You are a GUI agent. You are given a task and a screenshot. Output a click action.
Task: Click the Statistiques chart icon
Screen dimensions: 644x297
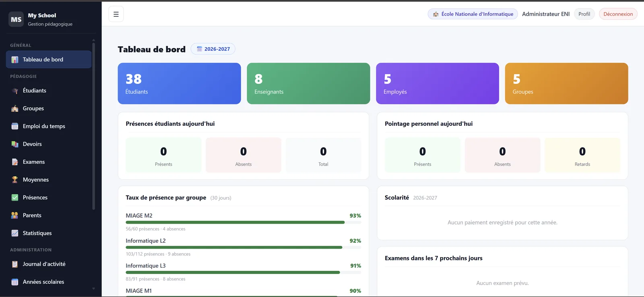click(15, 233)
